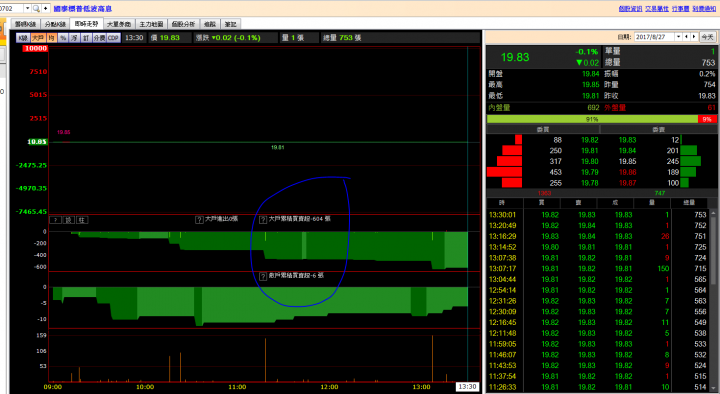Click the 總量 753 張 readout in chart header
Viewport: 720px width, 394px height.
[x=342, y=38]
